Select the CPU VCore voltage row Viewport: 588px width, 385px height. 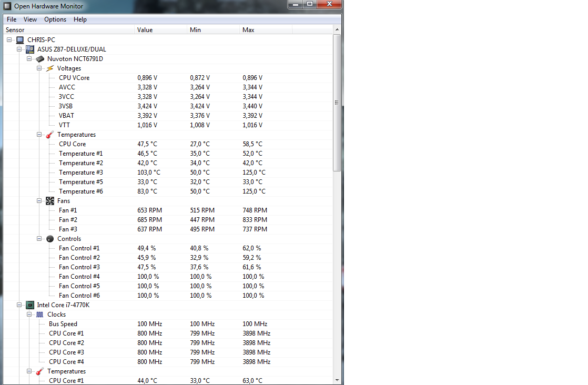click(x=168, y=78)
